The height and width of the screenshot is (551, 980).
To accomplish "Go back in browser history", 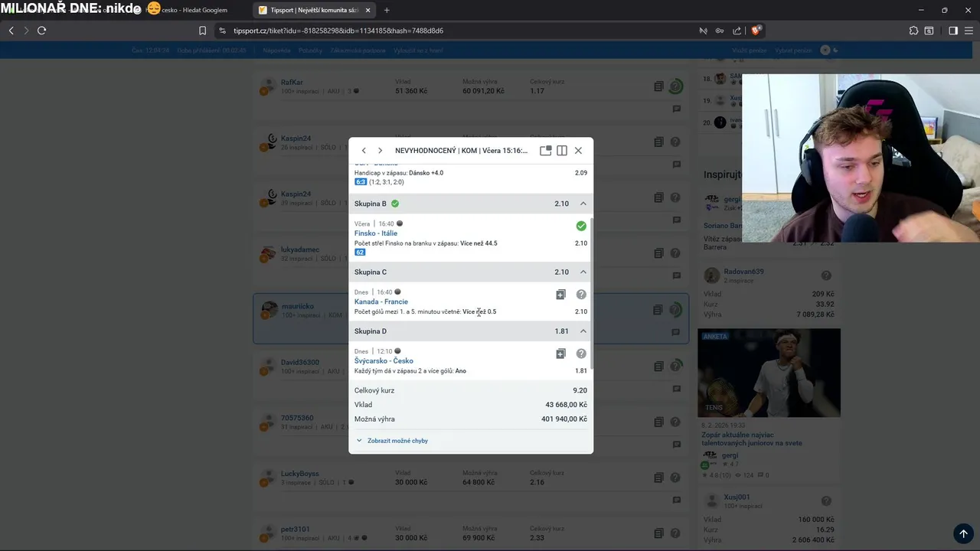I will pos(11,31).
